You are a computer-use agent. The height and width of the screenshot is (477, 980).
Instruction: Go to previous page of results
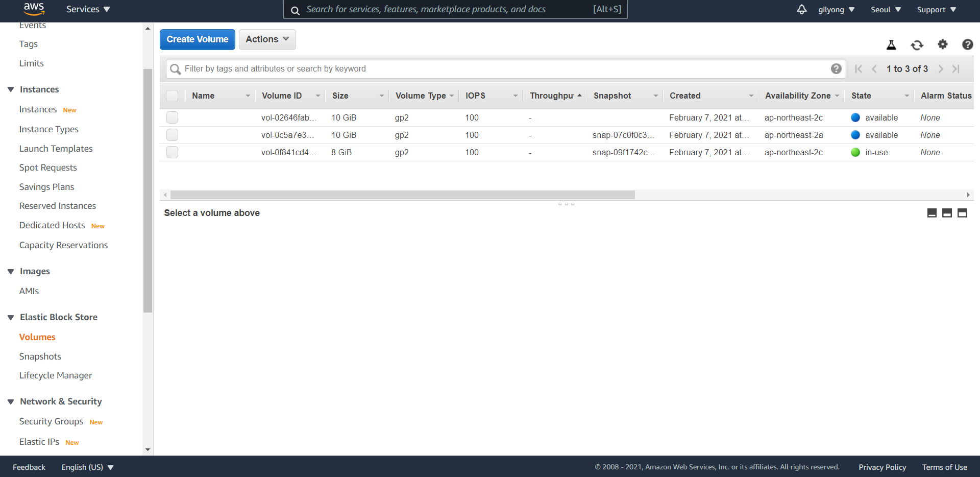tap(874, 69)
